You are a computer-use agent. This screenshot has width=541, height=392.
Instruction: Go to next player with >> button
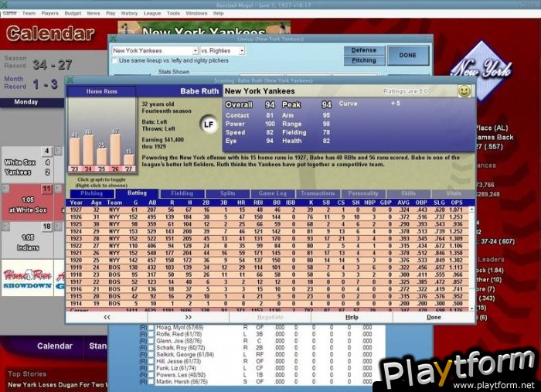click(188, 317)
